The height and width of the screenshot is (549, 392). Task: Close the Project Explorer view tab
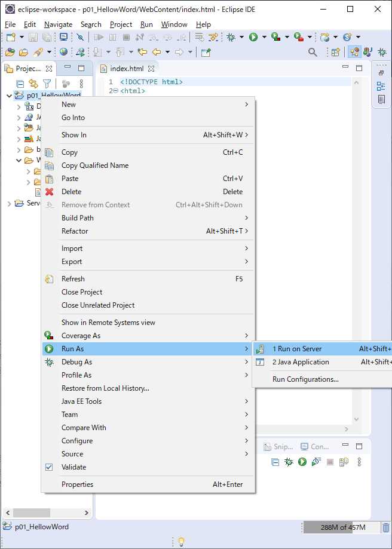(x=50, y=69)
